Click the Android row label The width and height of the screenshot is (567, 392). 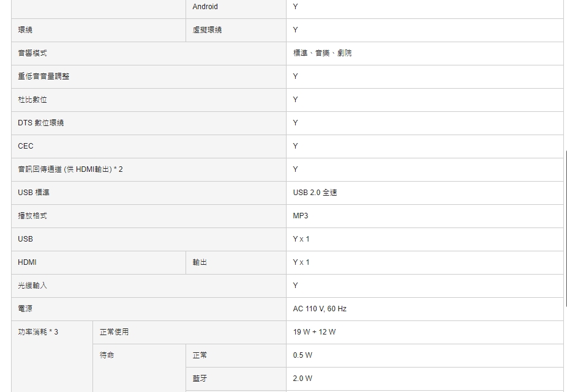coord(205,7)
